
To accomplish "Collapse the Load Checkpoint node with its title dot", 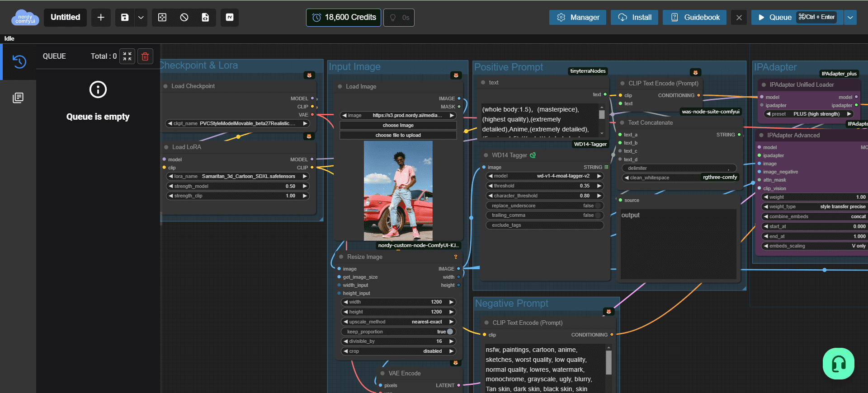I will tap(165, 86).
